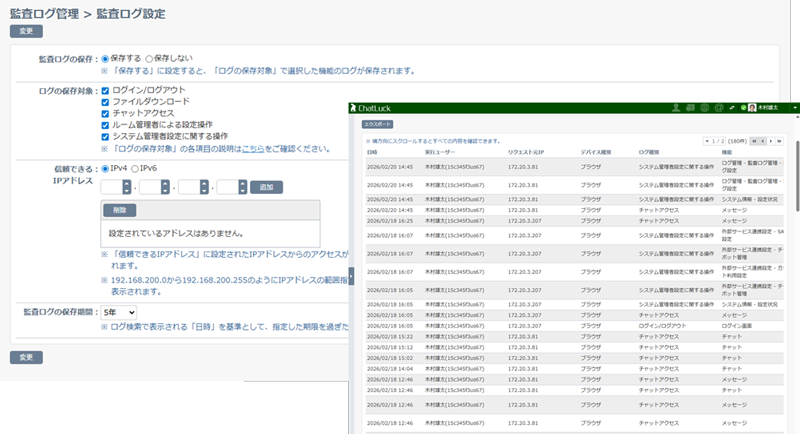Uncheck the ログイン/ログアウト checkbox
Screen dimensions: 800x434
coord(106,90)
